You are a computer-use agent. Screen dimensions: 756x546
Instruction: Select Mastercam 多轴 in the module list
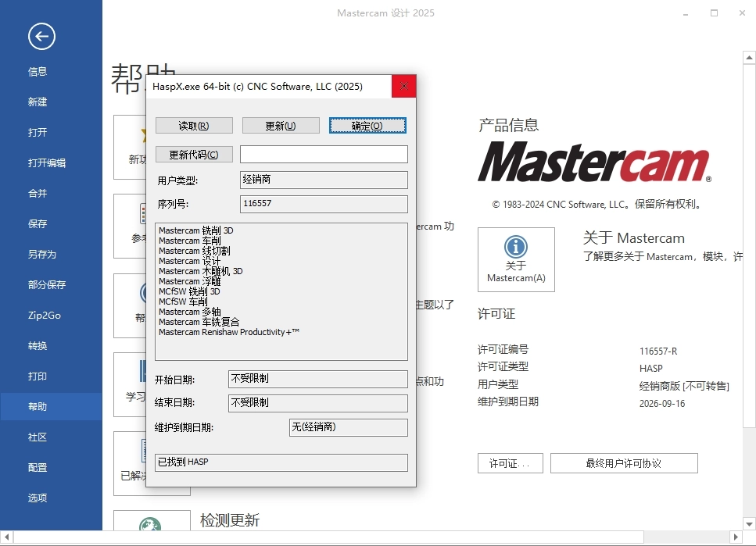189,312
